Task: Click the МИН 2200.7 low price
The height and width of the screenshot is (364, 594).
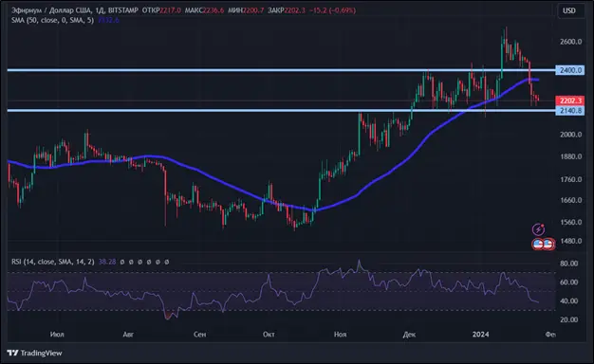Action: [246, 10]
